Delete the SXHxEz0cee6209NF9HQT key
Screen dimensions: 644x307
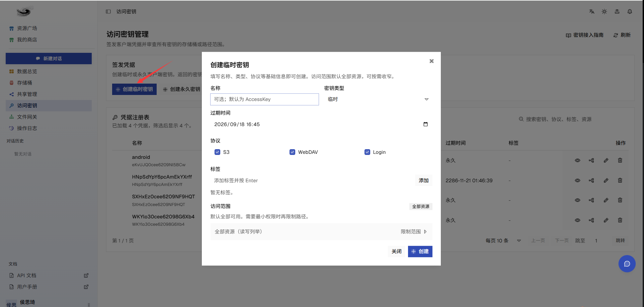tap(620, 200)
